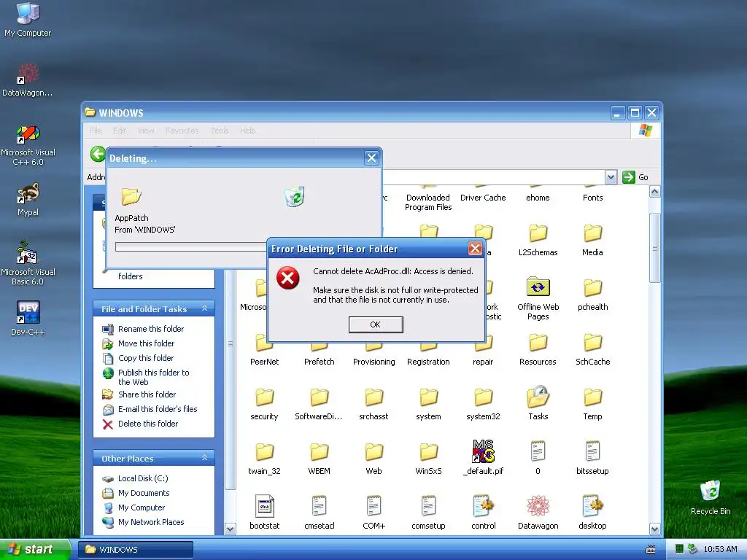Go to My Documents in Other Places

click(144, 493)
